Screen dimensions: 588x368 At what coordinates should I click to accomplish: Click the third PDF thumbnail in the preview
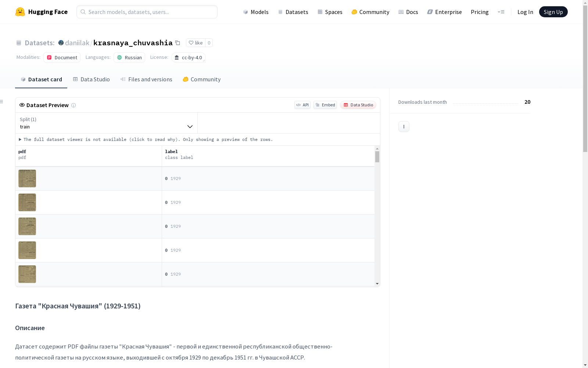(27, 226)
